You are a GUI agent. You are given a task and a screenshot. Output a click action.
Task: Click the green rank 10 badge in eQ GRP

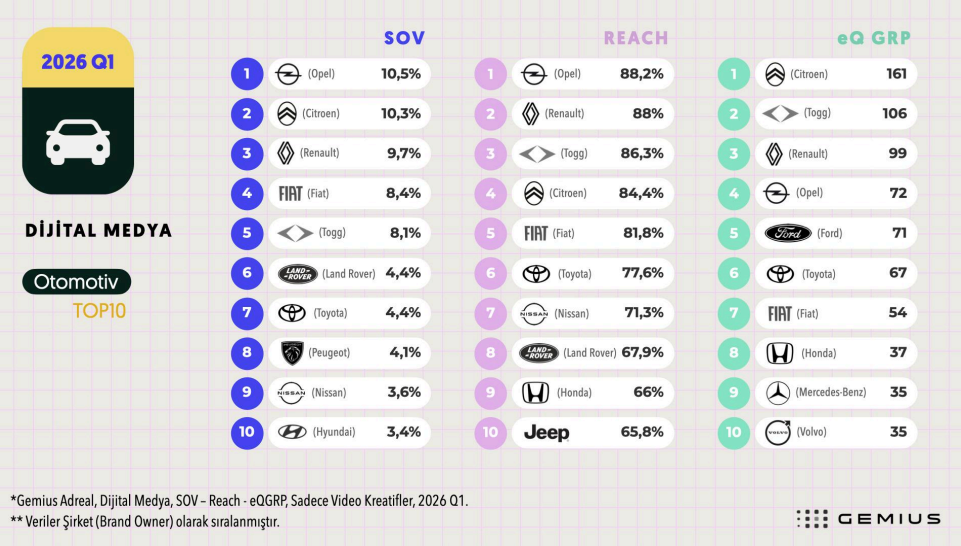pyautogui.click(x=734, y=432)
